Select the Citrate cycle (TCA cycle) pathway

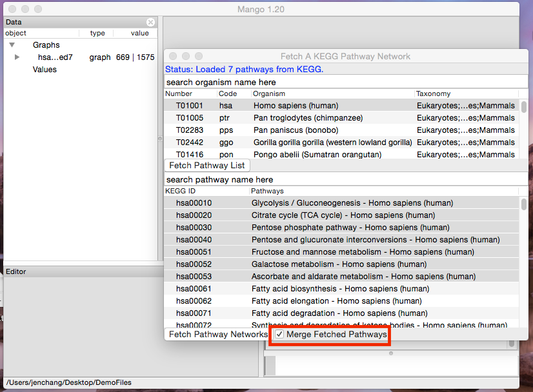pyautogui.click(x=341, y=215)
